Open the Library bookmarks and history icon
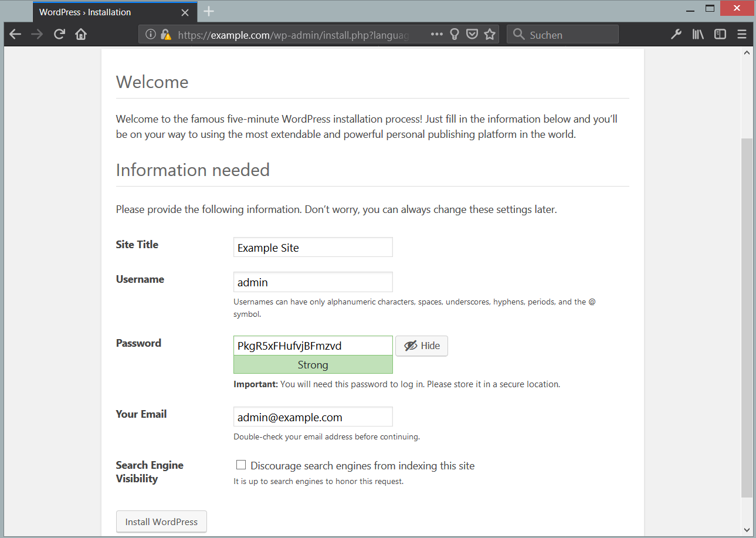This screenshot has width=756, height=538. (x=698, y=35)
